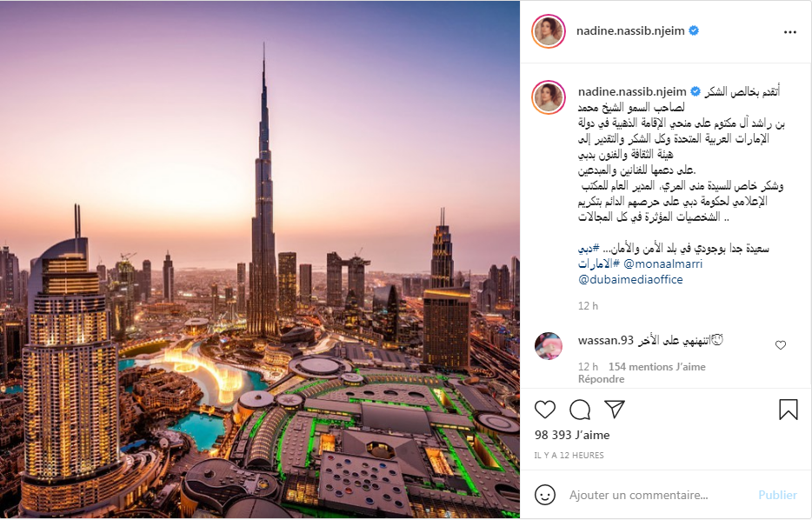812x520 pixels.
Task: Open comments with the speech bubble icon
Action: coord(580,410)
